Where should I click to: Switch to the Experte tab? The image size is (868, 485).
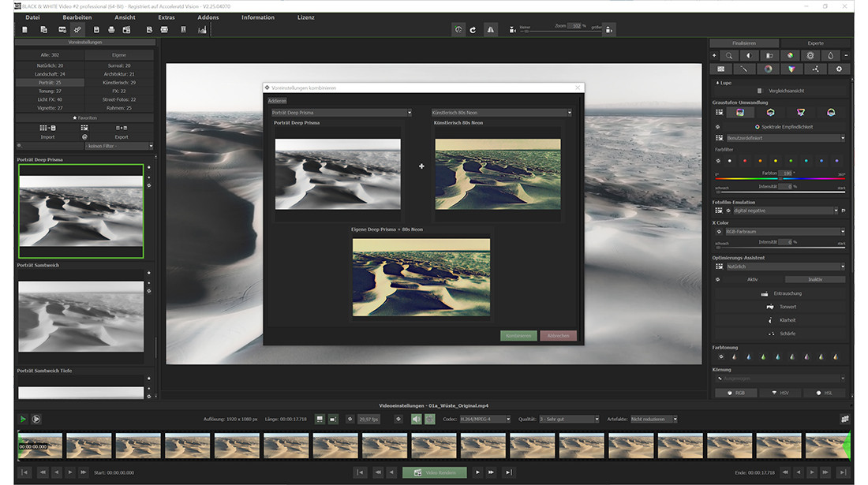pos(815,43)
